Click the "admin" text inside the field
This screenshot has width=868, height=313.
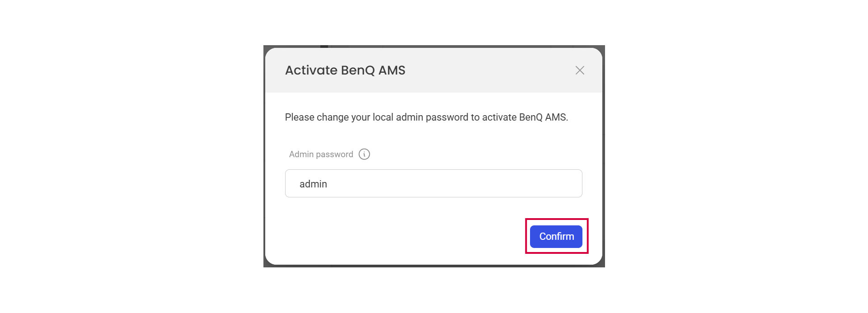313,184
